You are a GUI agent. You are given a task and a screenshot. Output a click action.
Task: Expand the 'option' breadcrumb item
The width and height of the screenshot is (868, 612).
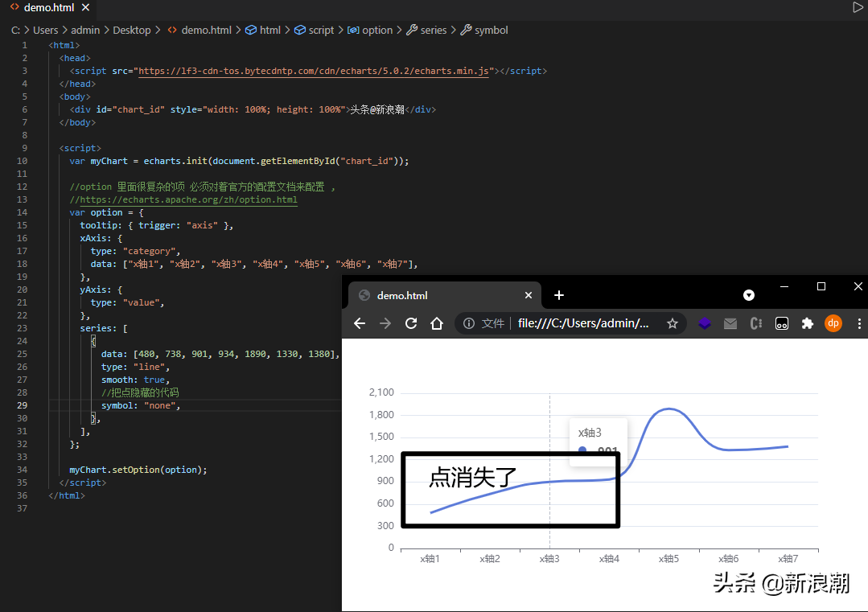click(x=376, y=30)
